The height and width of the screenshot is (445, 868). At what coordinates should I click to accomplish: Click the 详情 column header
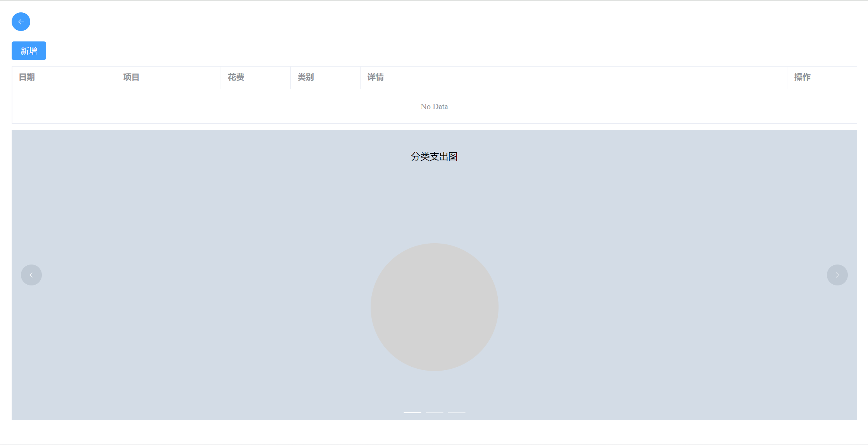coord(574,77)
